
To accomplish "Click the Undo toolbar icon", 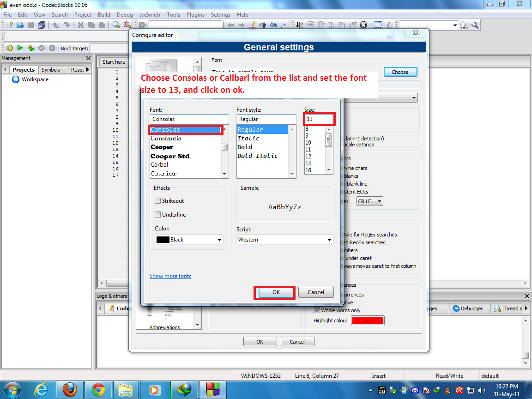I will click(55, 25).
